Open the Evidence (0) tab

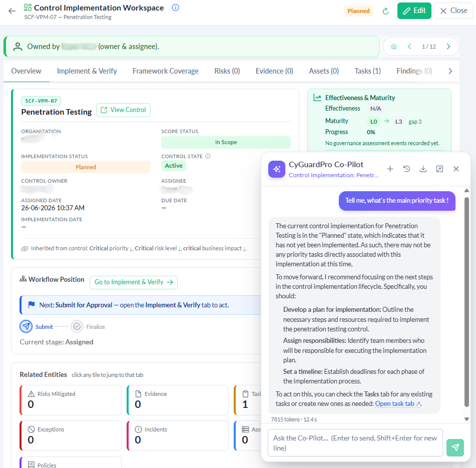274,71
